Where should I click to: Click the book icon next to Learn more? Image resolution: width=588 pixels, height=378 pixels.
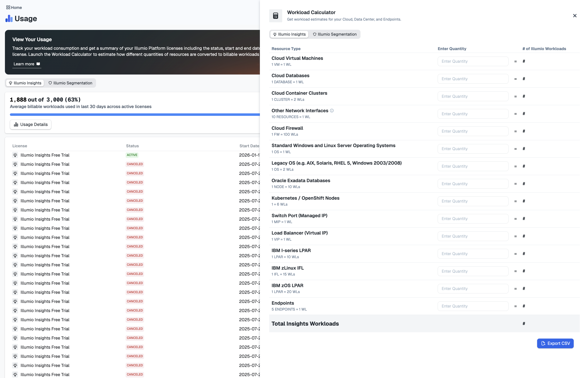tap(38, 64)
